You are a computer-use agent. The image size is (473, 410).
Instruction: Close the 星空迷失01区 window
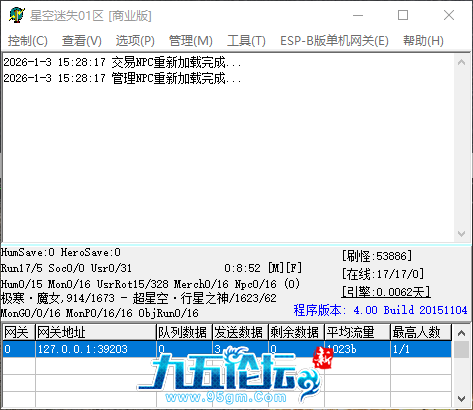449,15
